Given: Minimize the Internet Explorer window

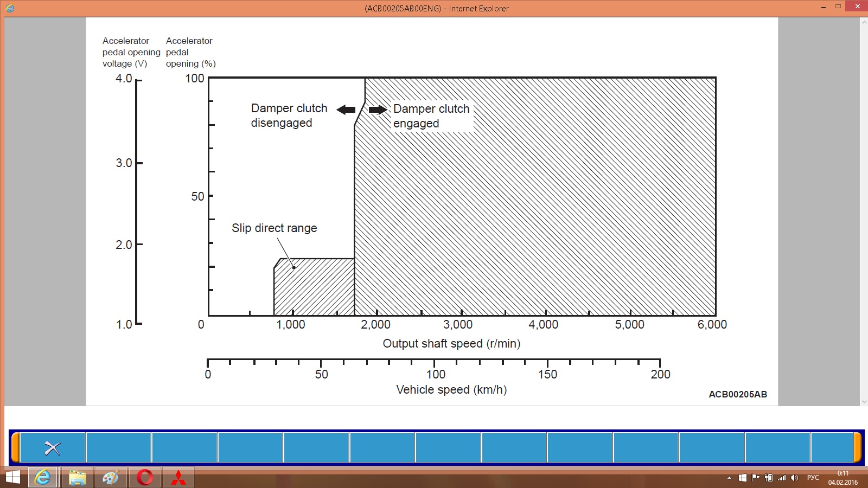Looking at the screenshot, I should coord(824,8).
